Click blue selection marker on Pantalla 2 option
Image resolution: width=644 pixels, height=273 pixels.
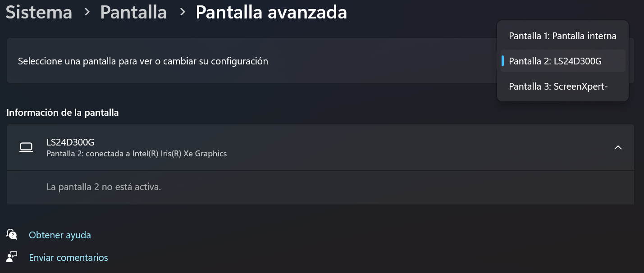pyautogui.click(x=502, y=61)
